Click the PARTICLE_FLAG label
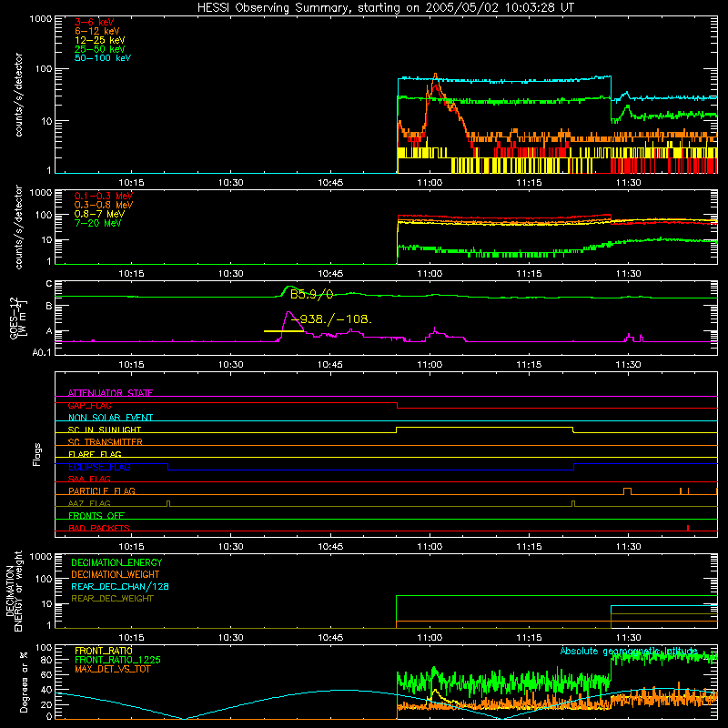This screenshot has width=728, height=728. [x=102, y=490]
